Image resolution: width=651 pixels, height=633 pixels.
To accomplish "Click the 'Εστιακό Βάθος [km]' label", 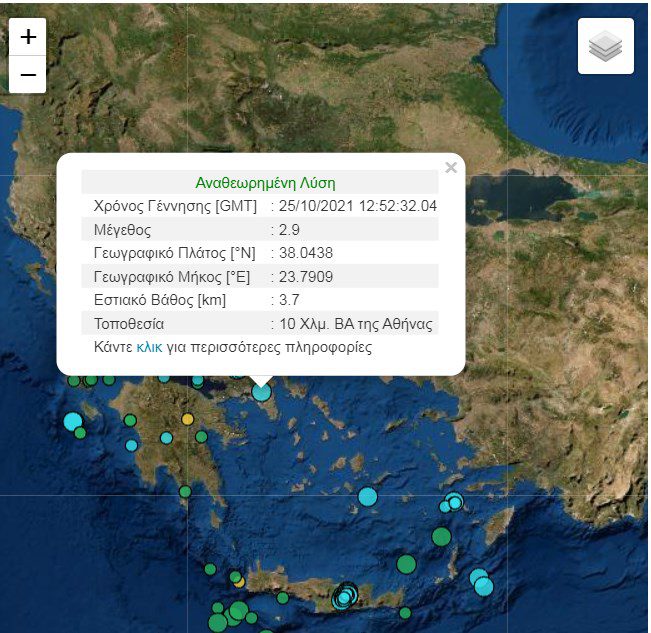I will click(160, 300).
